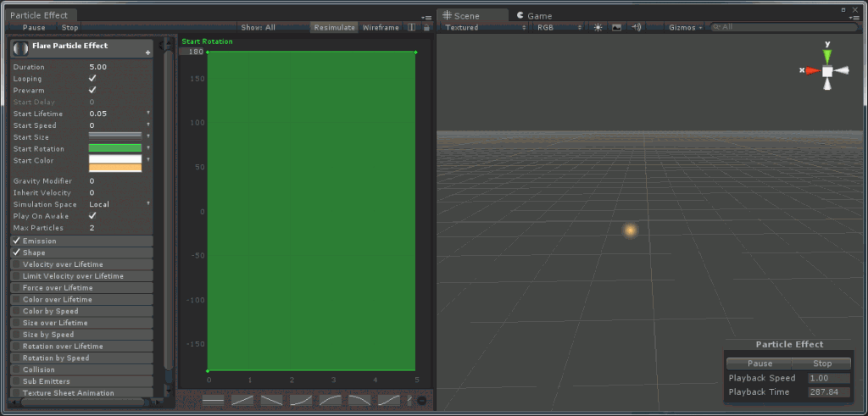Toggle scene audio speaker icon
The width and height of the screenshot is (868, 416).
click(x=636, y=27)
